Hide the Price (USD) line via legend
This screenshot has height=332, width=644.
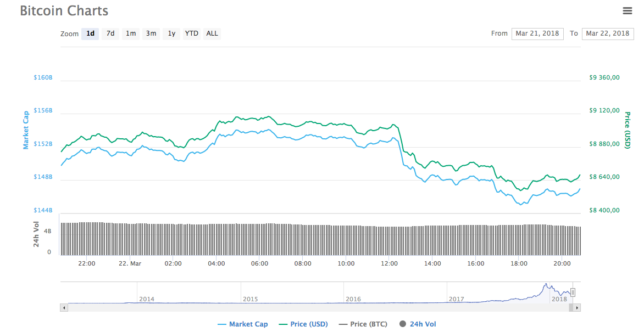pos(303,324)
